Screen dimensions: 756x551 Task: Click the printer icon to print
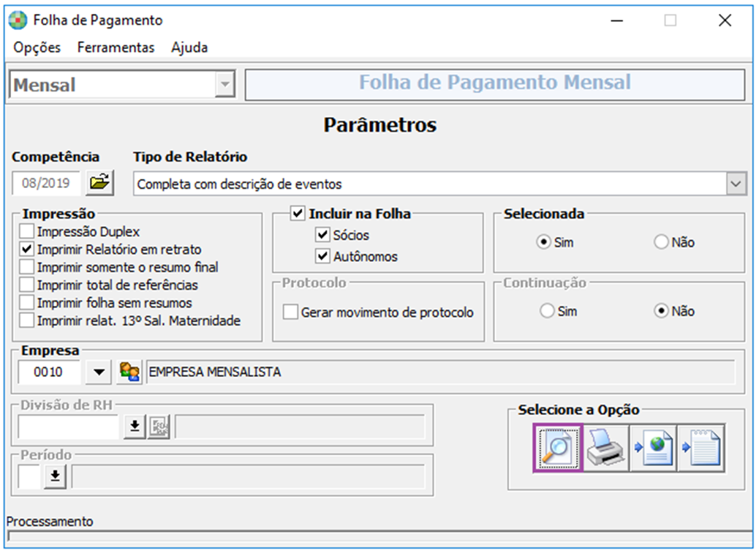click(x=605, y=449)
